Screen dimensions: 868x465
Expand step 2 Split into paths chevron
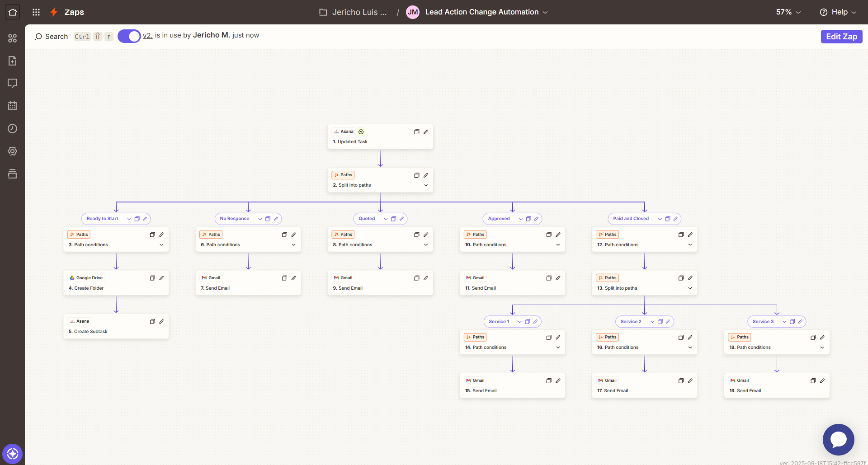pos(426,185)
